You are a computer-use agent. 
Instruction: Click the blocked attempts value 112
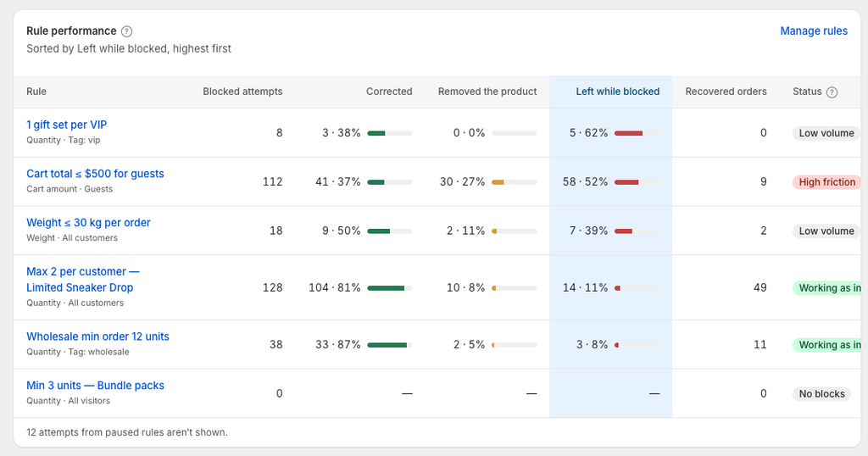(x=272, y=182)
